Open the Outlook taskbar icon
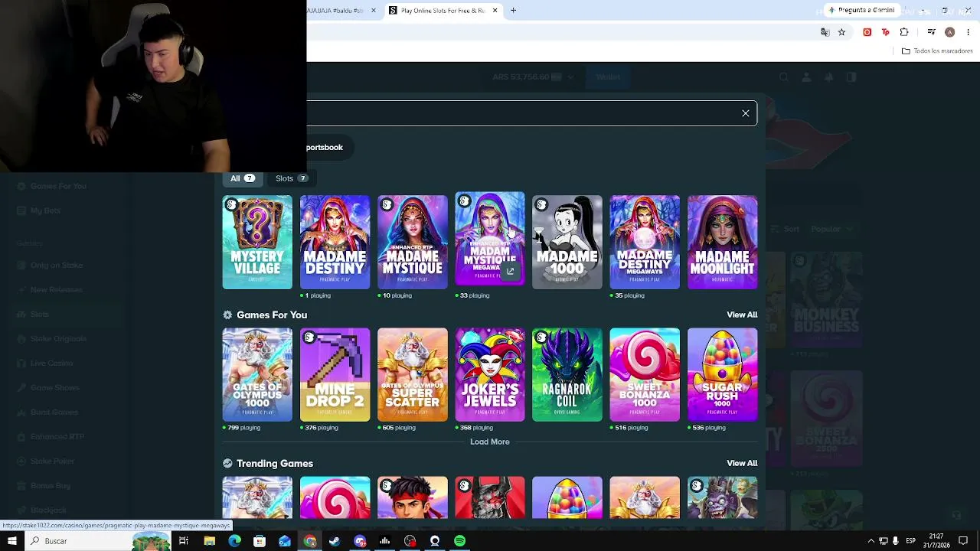Image resolution: width=980 pixels, height=551 pixels. (285, 541)
